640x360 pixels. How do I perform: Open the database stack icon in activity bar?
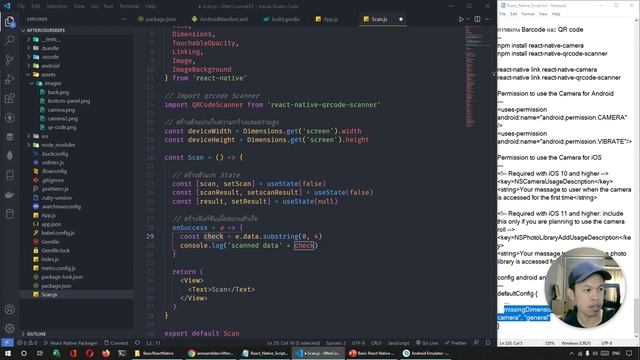[x=9, y=137]
